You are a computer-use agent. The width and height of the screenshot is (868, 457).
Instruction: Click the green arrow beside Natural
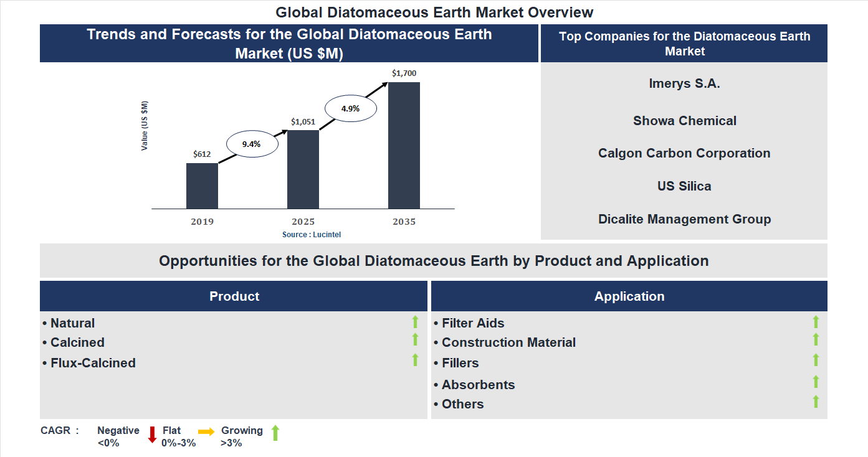coord(415,322)
